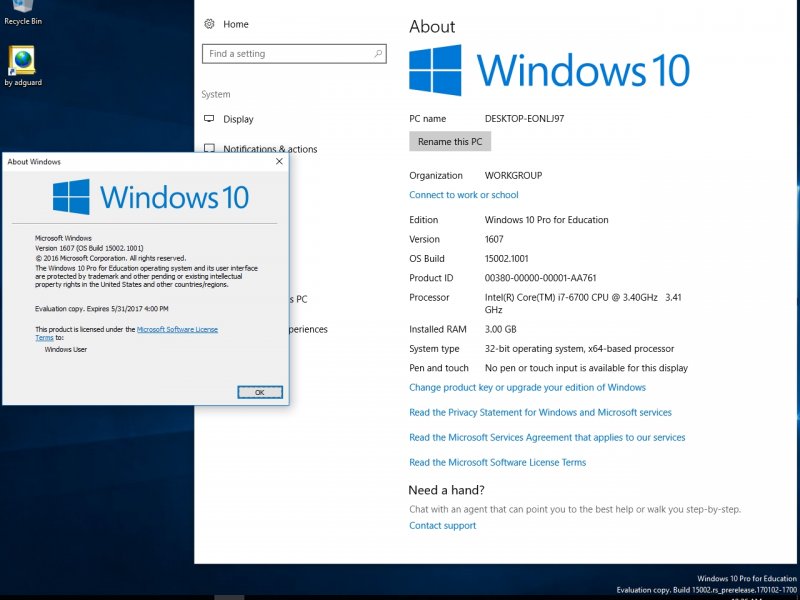
Task: Click the search magnifier in Find a setting
Action: 378,54
